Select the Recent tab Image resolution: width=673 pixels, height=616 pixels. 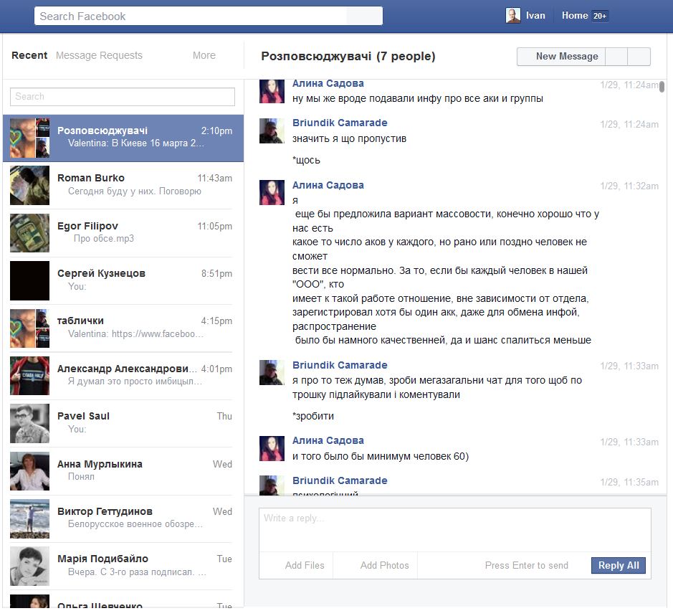(x=29, y=55)
